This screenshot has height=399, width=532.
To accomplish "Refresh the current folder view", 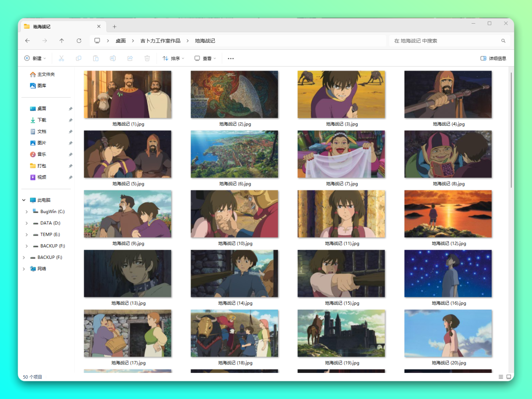I will [x=79, y=41].
